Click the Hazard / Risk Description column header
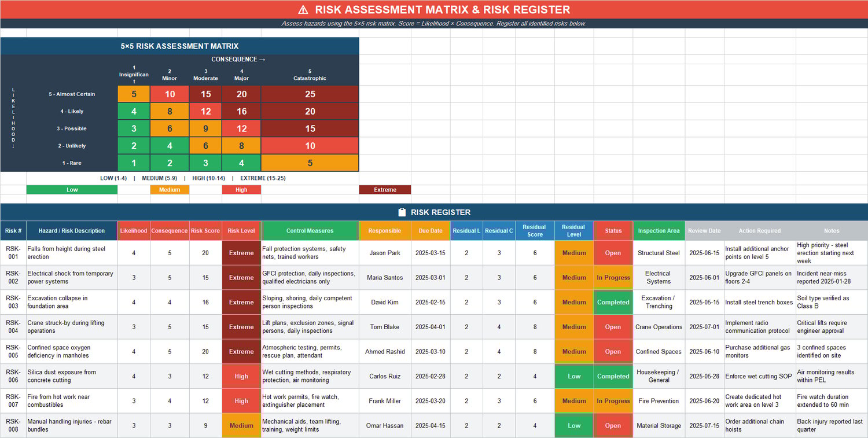Screen dimensions: 868x438 click(x=71, y=230)
